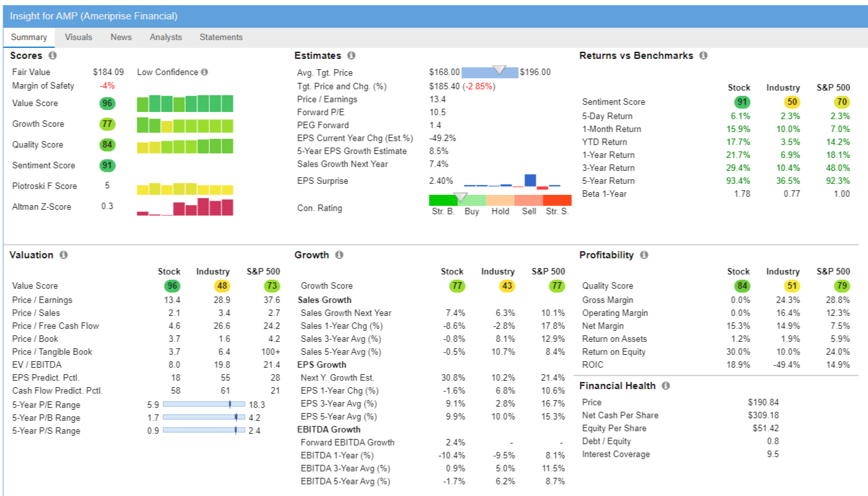Click the Profitability info icon

tap(644, 255)
